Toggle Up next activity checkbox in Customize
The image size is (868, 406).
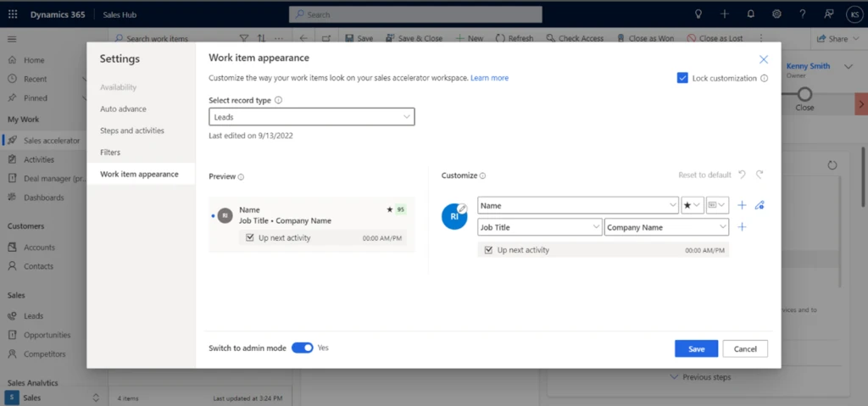coord(487,250)
